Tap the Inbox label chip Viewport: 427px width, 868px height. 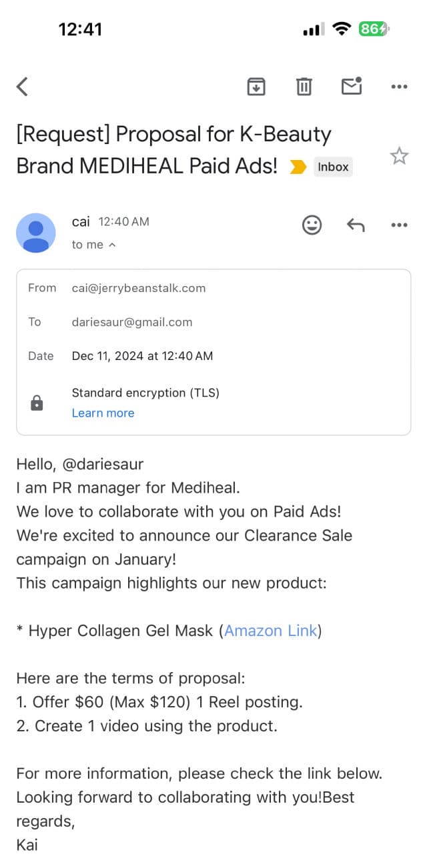(333, 167)
